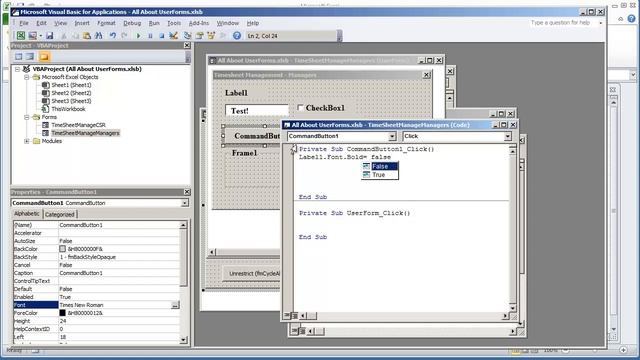This screenshot has width=640, height=360.
Task: Toggle Design Mode toolbar icon
Action: [x=173, y=36]
